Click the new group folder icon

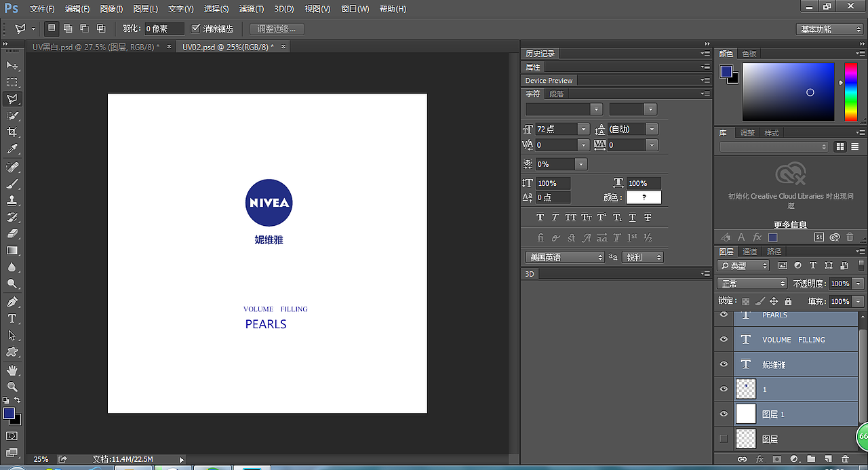tap(810, 459)
